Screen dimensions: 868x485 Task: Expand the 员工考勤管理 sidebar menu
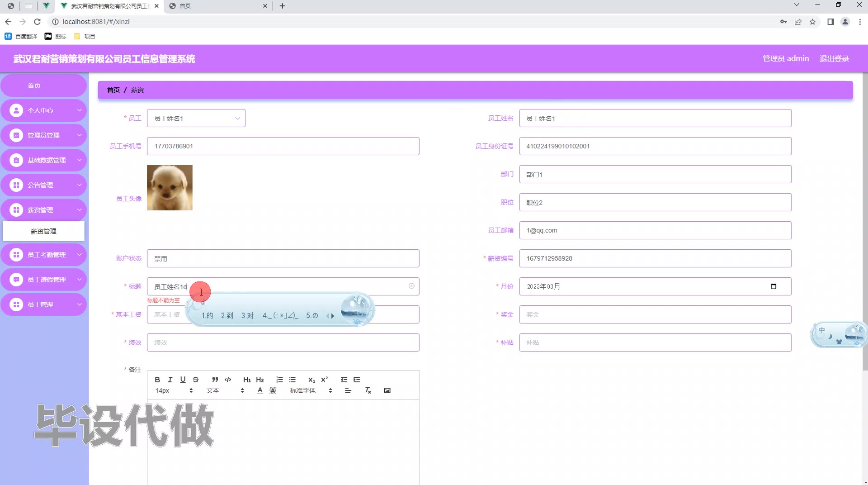coord(43,255)
